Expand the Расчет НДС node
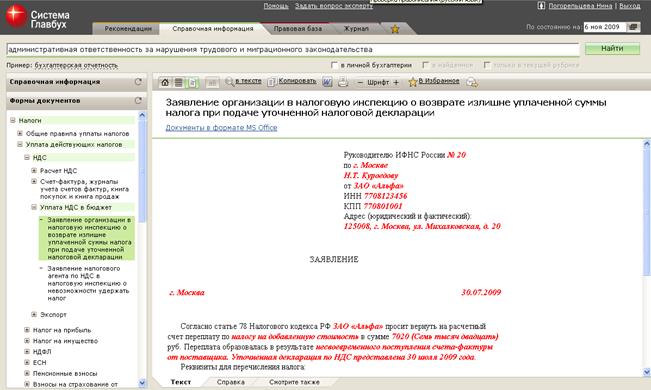The image size is (651, 390). pyautogui.click(x=34, y=170)
